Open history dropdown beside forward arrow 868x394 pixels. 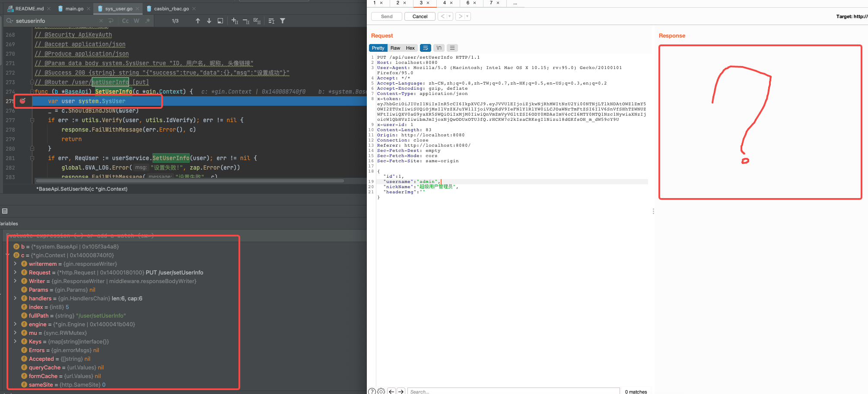point(467,16)
